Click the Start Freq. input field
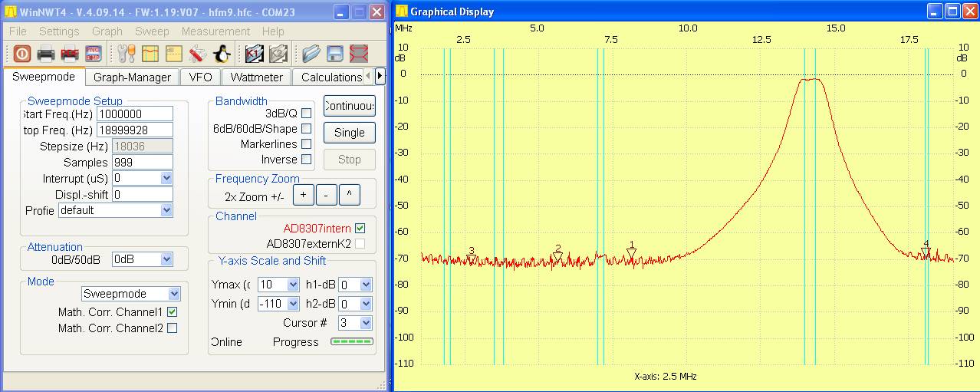 coord(134,114)
